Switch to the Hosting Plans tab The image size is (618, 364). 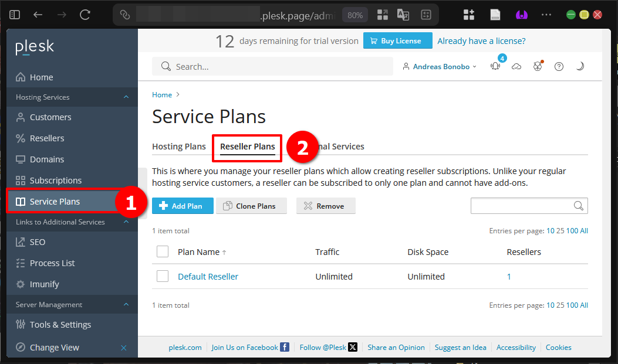(179, 146)
